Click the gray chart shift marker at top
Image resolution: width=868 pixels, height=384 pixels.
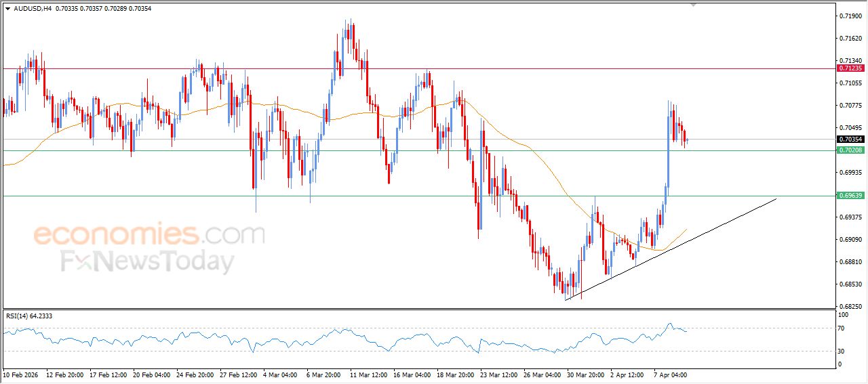click(x=693, y=5)
